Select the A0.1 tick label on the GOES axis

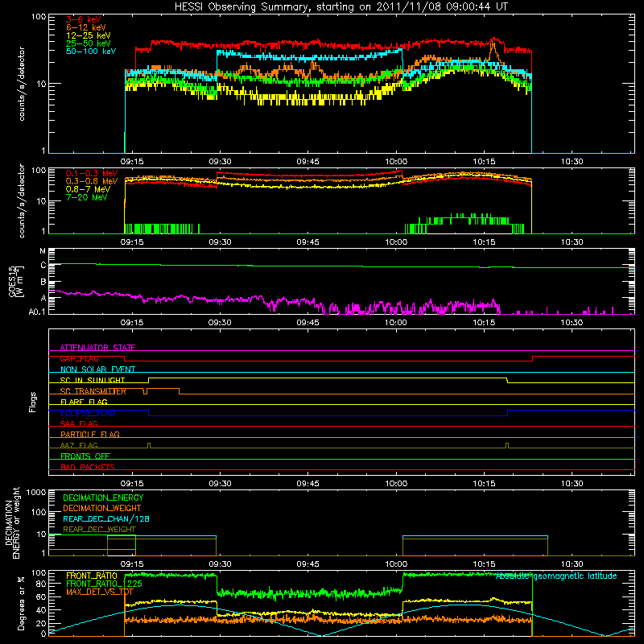point(37,312)
